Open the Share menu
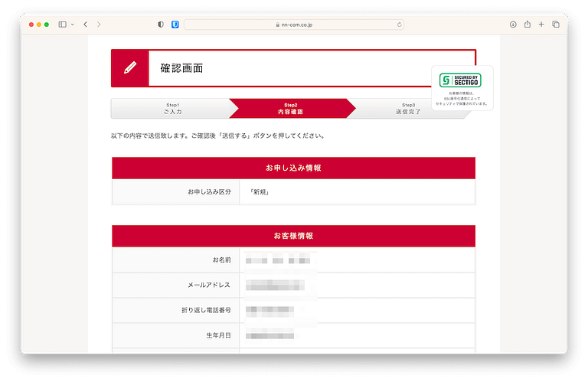The height and width of the screenshot is (382, 588). [x=528, y=24]
